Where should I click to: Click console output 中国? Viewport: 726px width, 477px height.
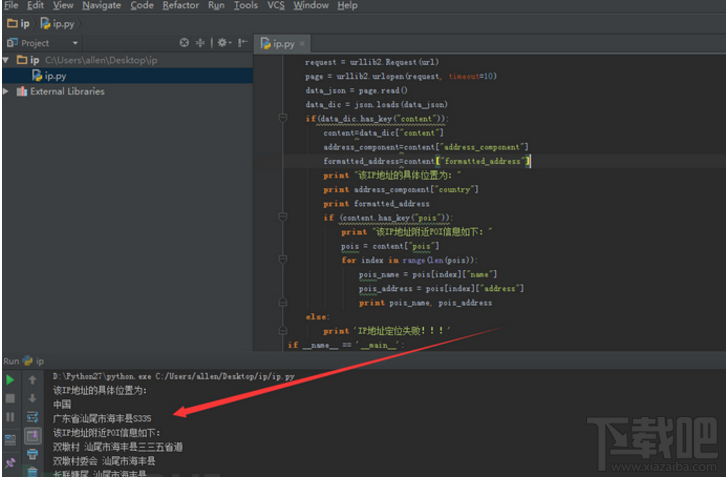click(x=62, y=404)
